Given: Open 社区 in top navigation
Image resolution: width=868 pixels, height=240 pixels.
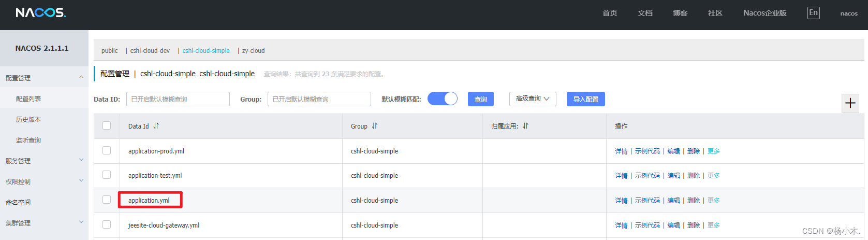Looking at the screenshot, I should (x=715, y=13).
